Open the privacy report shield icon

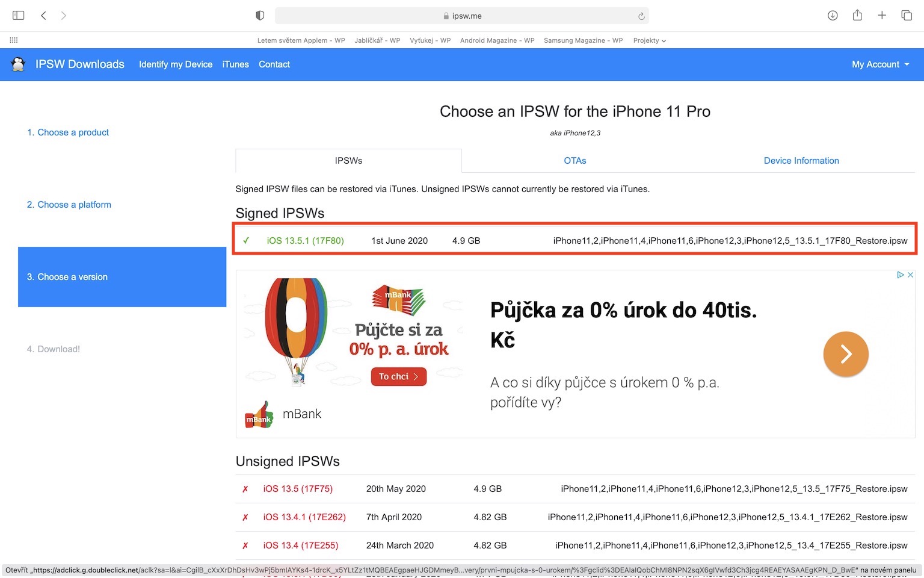coord(260,16)
